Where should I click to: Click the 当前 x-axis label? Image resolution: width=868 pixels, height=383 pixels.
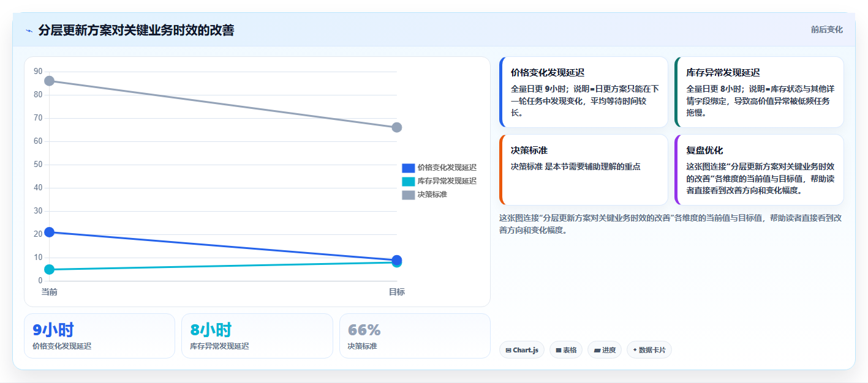tap(50, 292)
